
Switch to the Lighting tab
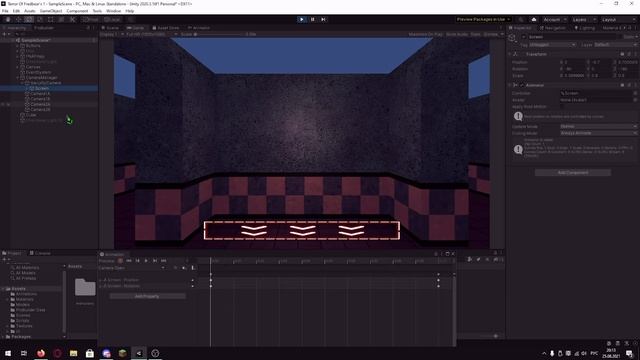pos(585,28)
